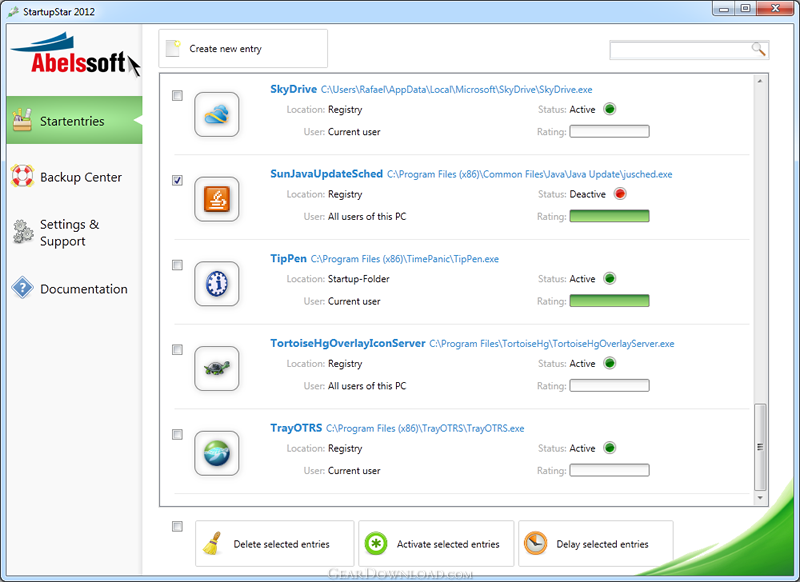
Task: Click the jusched.exe file path
Action: coord(530,174)
